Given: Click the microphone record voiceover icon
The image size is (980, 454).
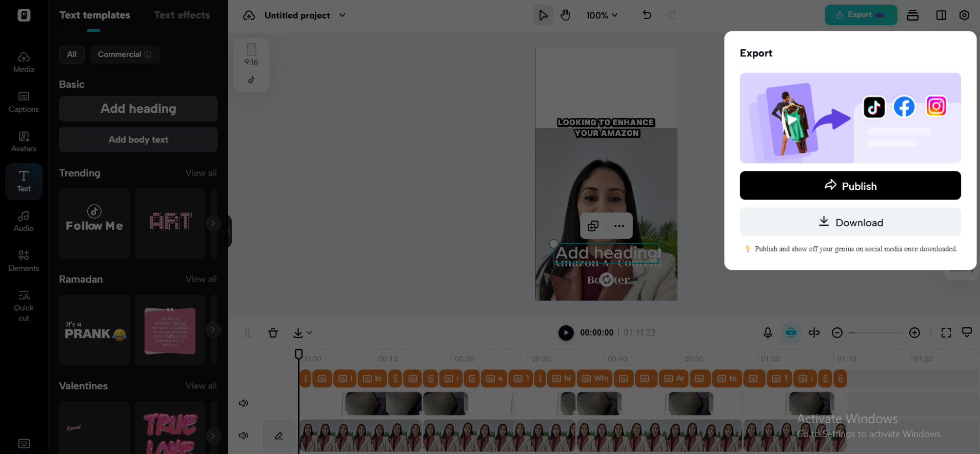Looking at the screenshot, I should (x=767, y=333).
